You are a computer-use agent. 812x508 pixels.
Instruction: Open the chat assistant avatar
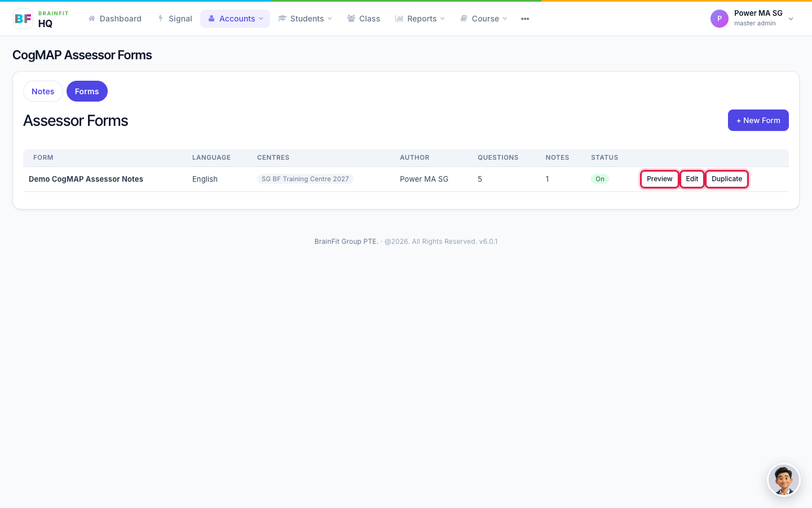click(x=784, y=480)
